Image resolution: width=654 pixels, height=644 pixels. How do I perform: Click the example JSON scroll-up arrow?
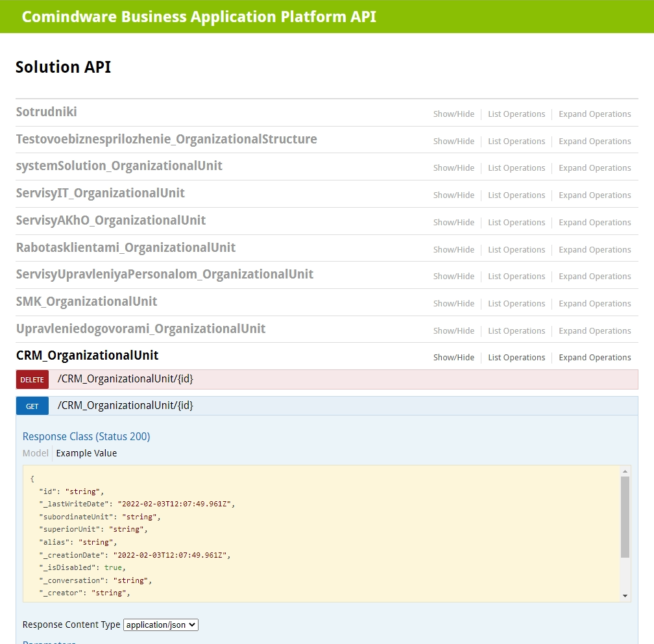coord(625,471)
